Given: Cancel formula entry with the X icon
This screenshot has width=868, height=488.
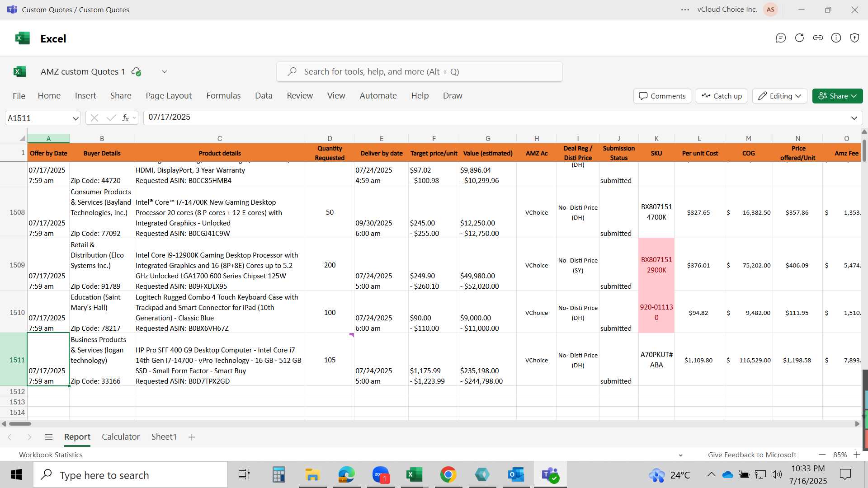Looking at the screenshot, I should (94, 118).
